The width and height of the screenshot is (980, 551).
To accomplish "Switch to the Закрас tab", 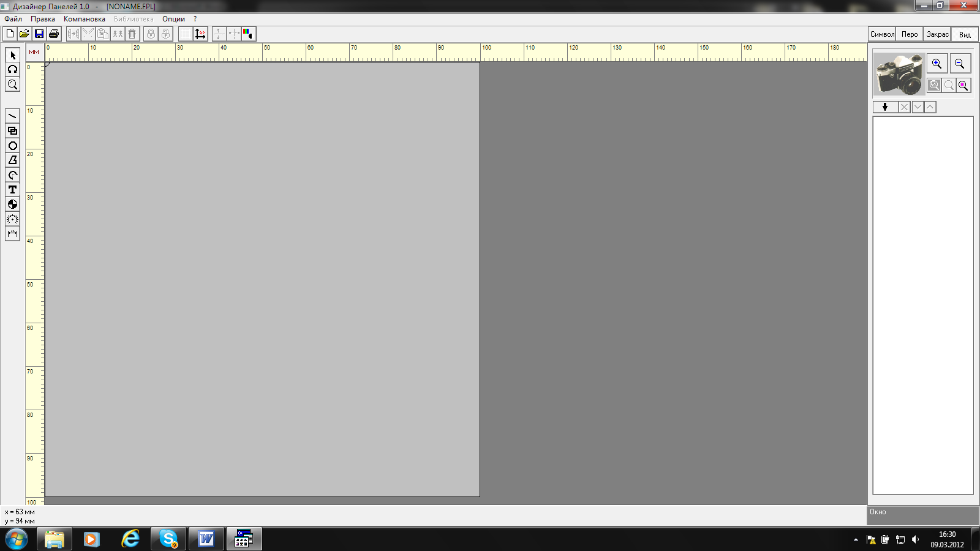I will pos(937,34).
